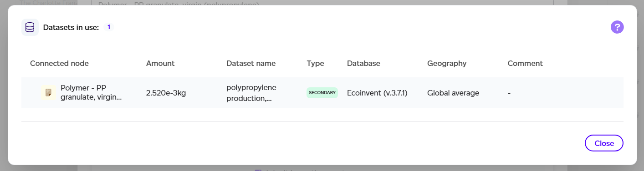The width and height of the screenshot is (644, 171).
Task: Click the purple help question mark icon
Action: 617,27
